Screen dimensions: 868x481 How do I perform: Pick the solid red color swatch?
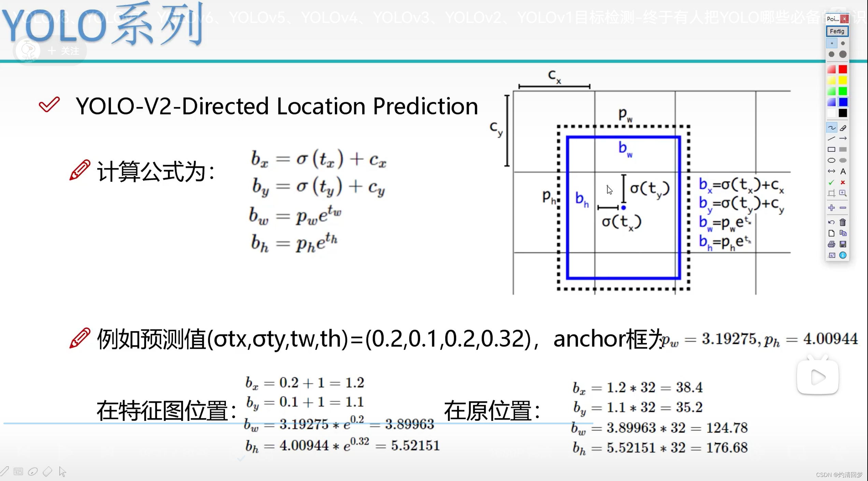click(843, 69)
